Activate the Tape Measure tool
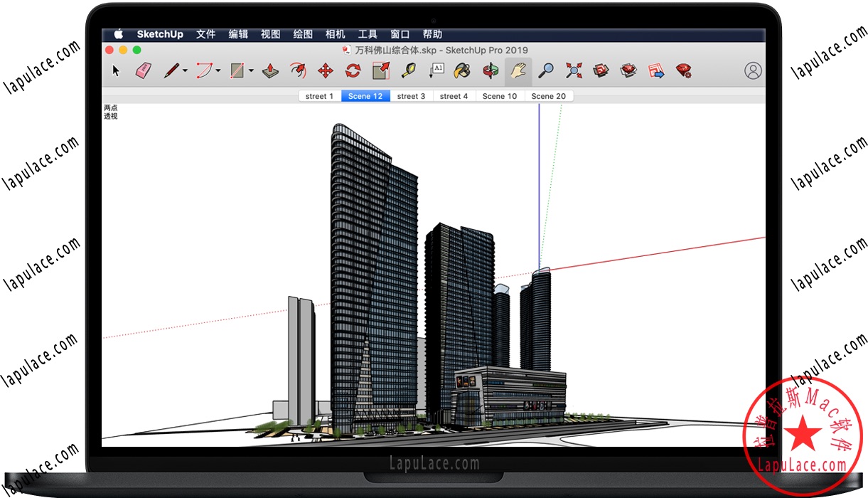The height and width of the screenshot is (498, 868). (x=409, y=70)
